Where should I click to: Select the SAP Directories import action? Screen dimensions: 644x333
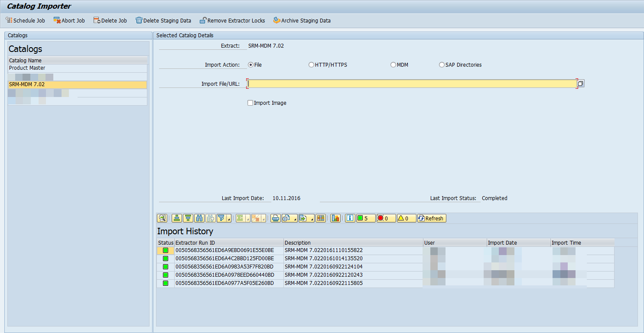pyautogui.click(x=442, y=65)
